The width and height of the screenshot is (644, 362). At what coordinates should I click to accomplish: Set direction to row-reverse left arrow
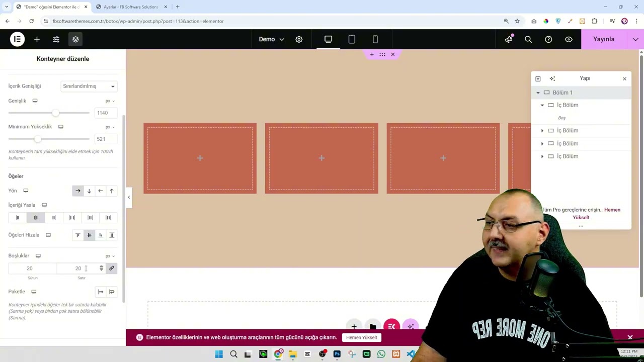100,191
